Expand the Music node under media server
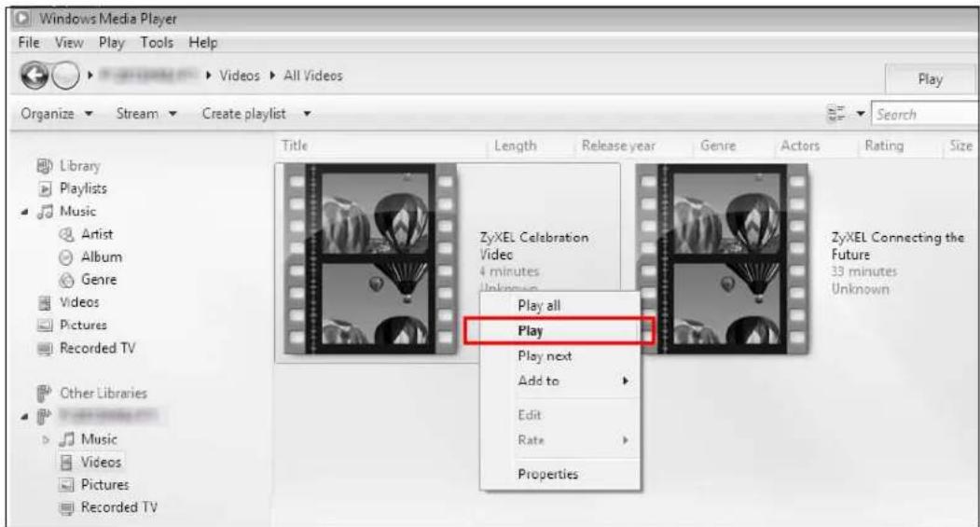 (x=46, y=440)
